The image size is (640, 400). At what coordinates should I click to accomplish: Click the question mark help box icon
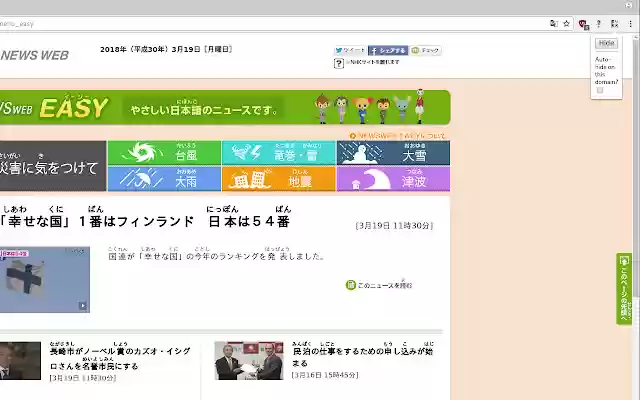(x=339, y=63)
